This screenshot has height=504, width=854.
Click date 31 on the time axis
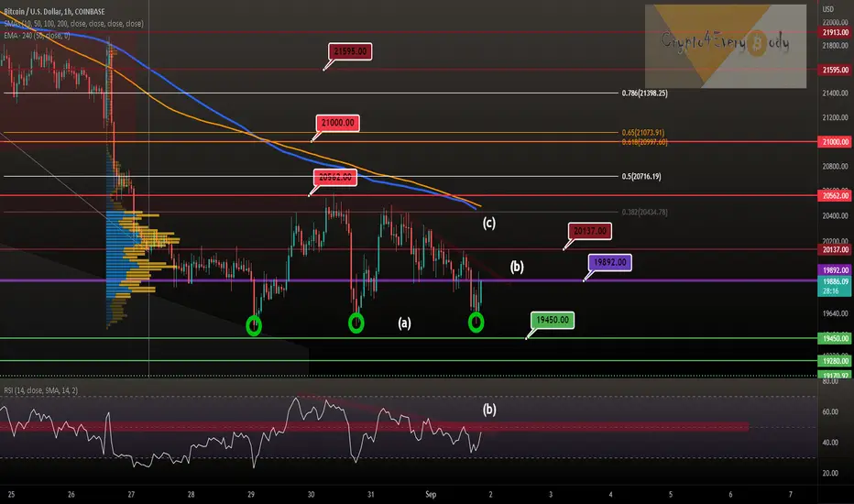click(x=370, y=495)
